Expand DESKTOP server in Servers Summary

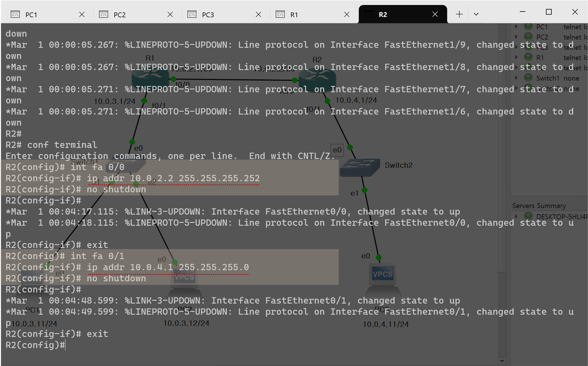point(516,217)
